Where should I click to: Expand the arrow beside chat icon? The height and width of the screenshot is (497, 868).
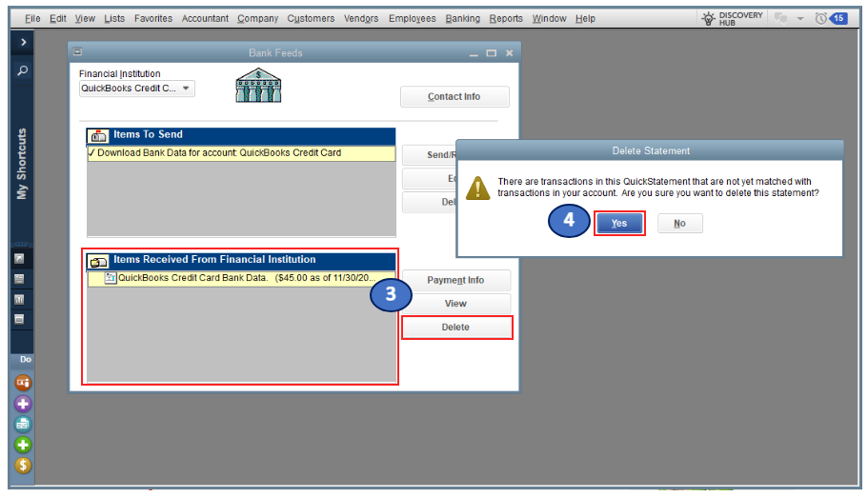[x=800, y=19]
